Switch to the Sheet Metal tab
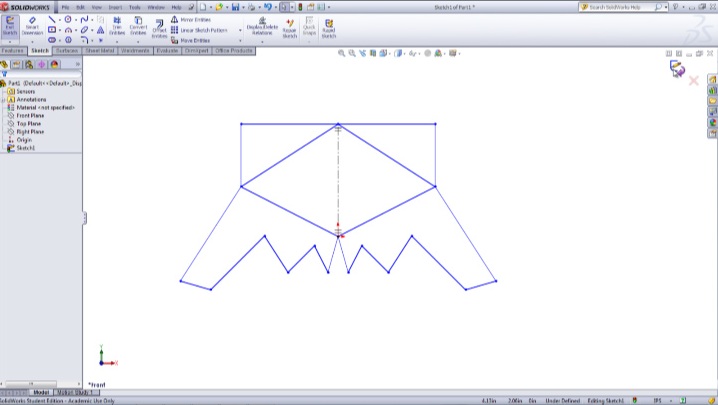 (x=100, y=51)
